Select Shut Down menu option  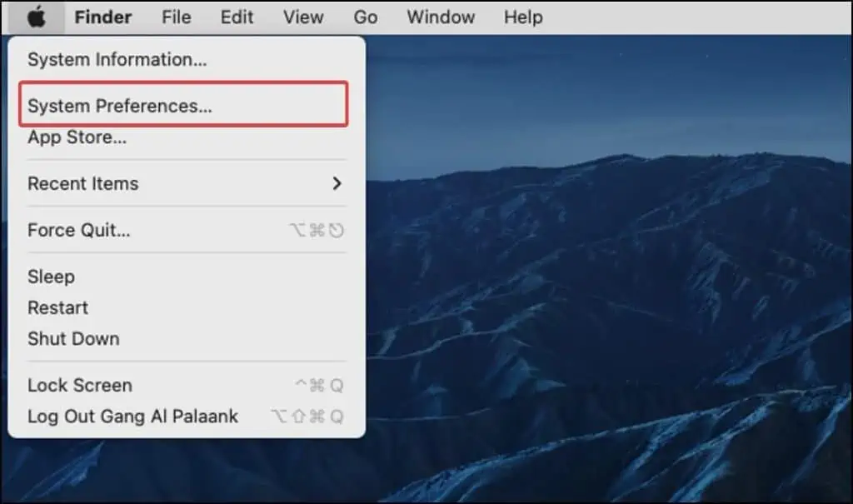click(x=73, y=338)
